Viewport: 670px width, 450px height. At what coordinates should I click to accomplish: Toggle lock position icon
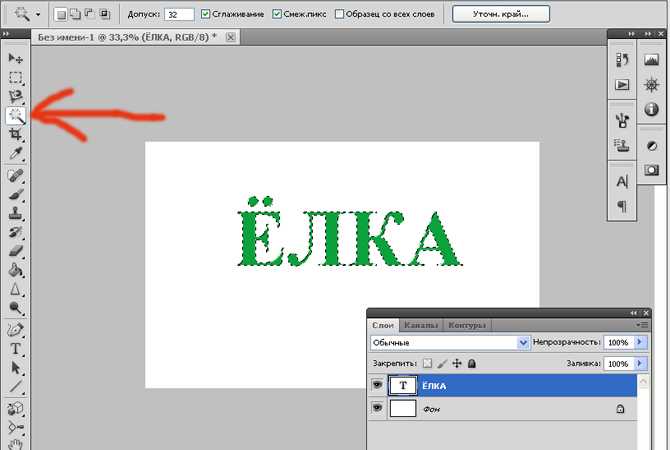(457, 363)
